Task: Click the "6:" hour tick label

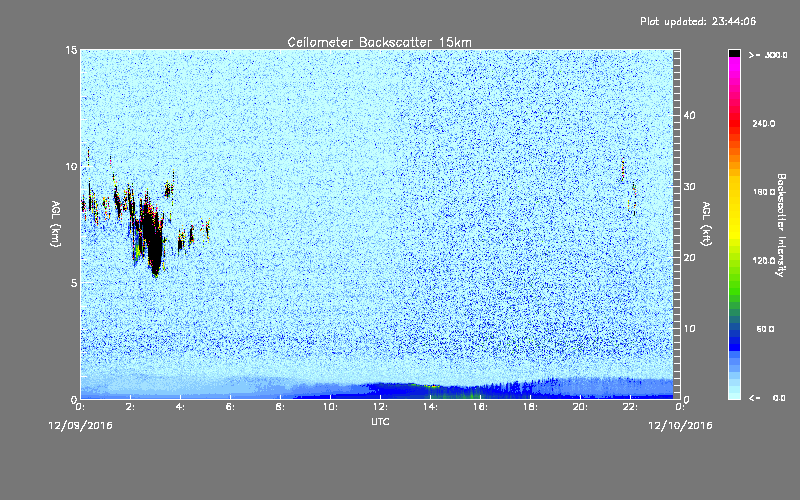Action: coord(230,407)
